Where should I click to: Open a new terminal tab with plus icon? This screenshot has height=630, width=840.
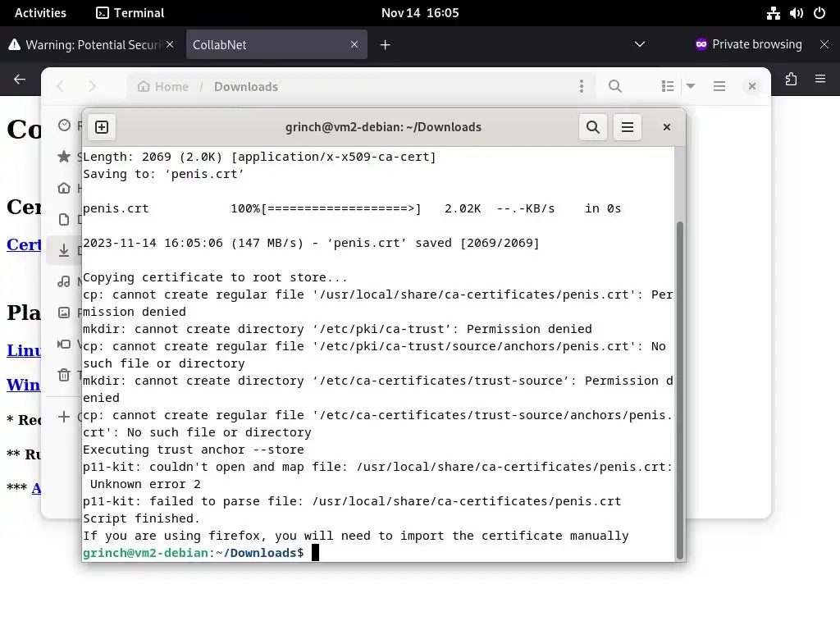(102, 127)
